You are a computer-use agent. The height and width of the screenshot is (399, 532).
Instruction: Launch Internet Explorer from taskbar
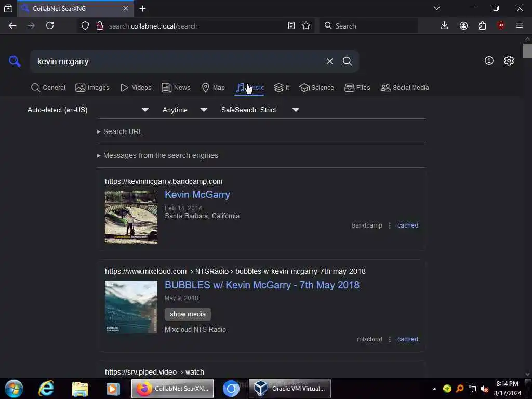tap(46, 389)
